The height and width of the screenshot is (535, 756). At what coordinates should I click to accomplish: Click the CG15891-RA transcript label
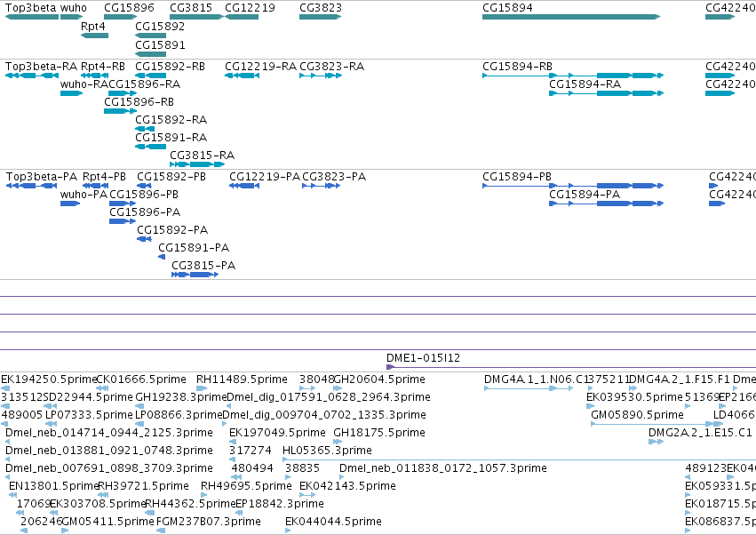coord(171,138)
